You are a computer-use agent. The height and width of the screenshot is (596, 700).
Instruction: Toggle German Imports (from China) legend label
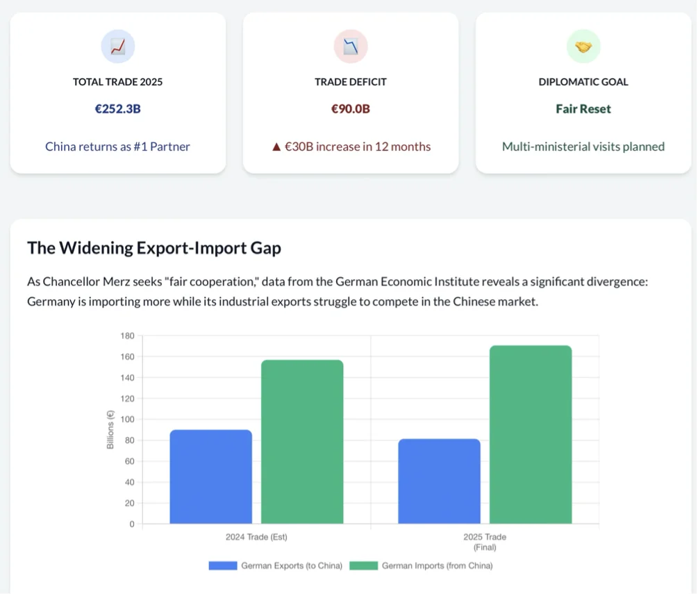coord(437,565)
